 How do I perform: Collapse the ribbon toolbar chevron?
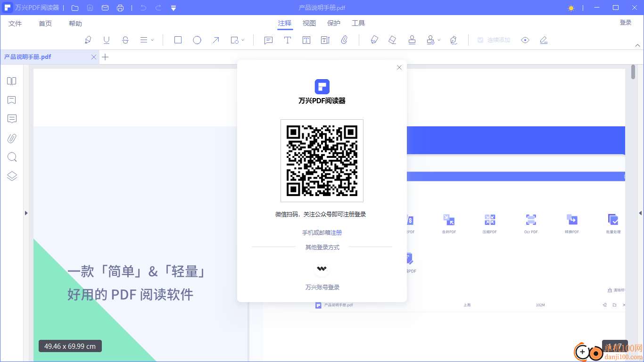(x=638, y=46)
